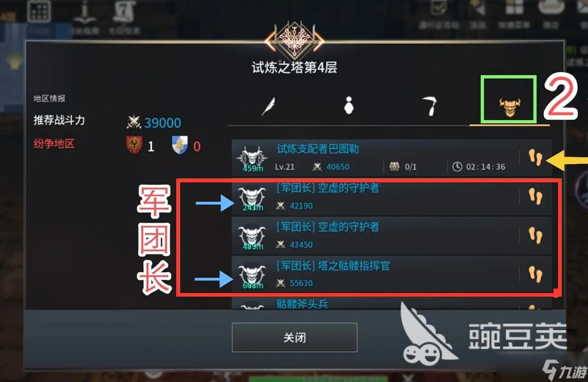Select the 空虚的守护者 row at 489m
The height and width of the screenshot is (382, 588).
tap(391, 236)
